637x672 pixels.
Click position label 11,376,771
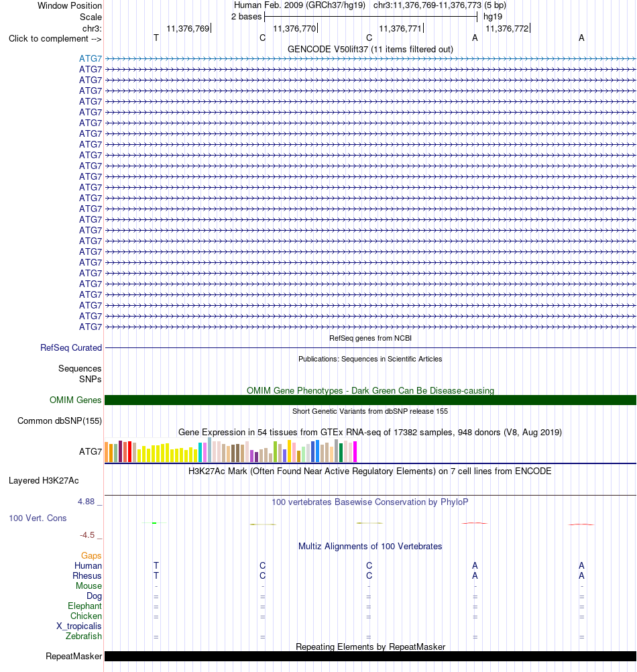[x=400, y=29]
